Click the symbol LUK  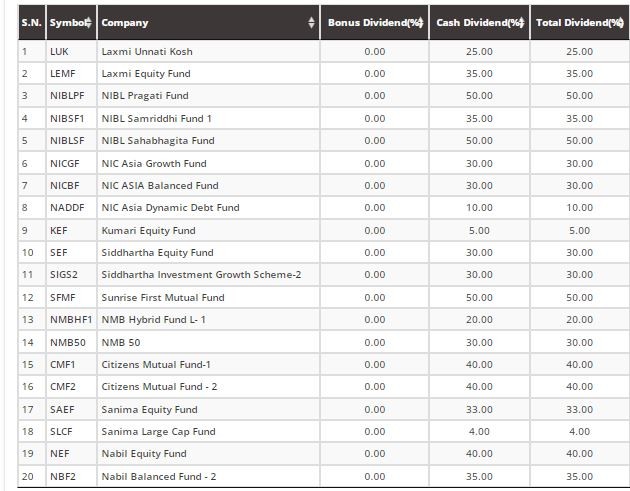coord(59,51)
